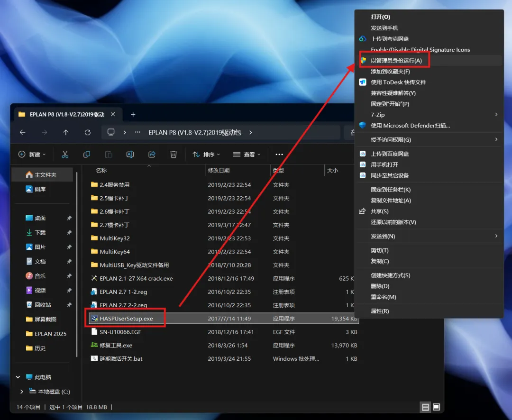Click the Copy toolbar icon
This screenshot has width=512, height=420.
(x=87, y=155)
